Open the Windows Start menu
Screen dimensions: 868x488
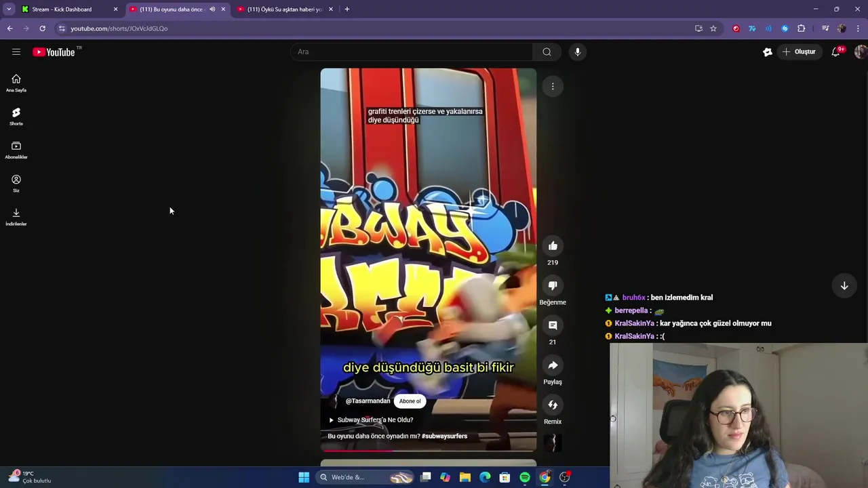304,477
